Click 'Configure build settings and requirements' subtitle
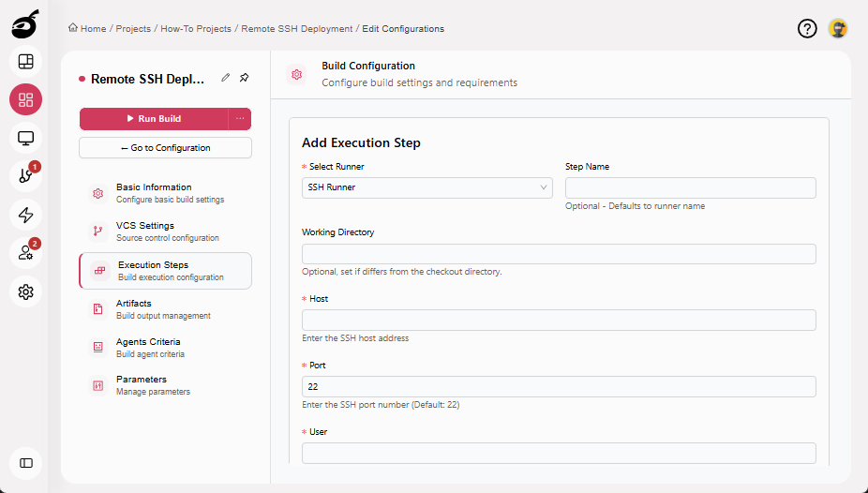Image resolution: width=868 pixels, height=493 pixels. click(420, 83)
